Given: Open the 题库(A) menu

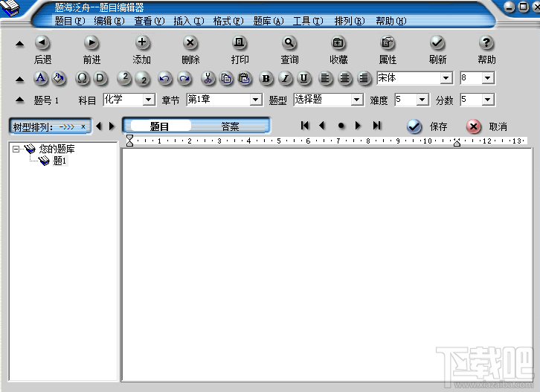Looking at the screenshot, I should tap(269, 21).
